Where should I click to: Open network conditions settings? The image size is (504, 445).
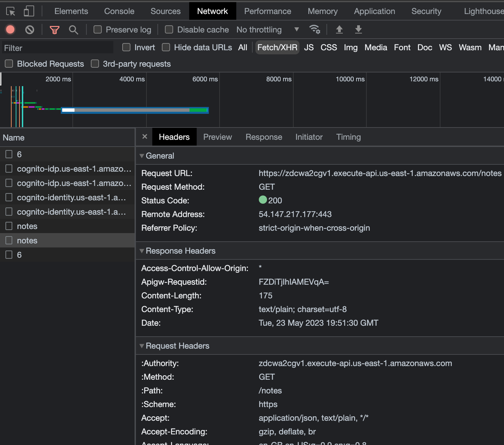pyautogui.click(x=315, y=30)
